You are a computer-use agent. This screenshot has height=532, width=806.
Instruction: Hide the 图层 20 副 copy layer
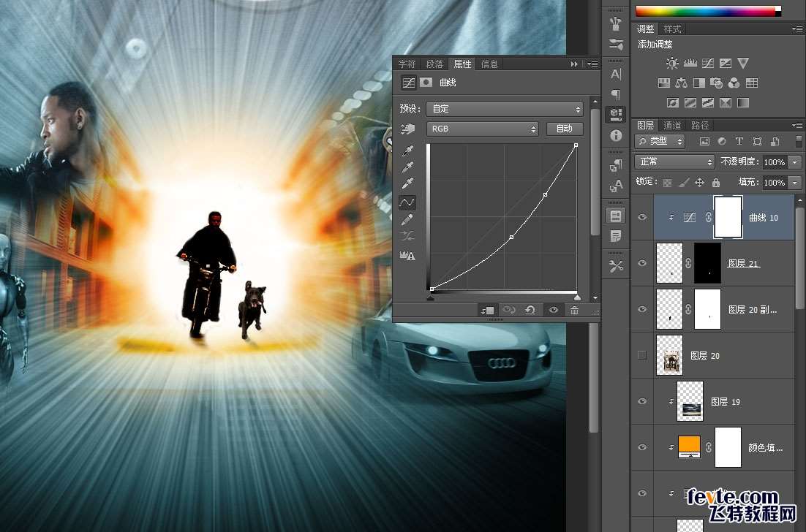coord(642,309)
